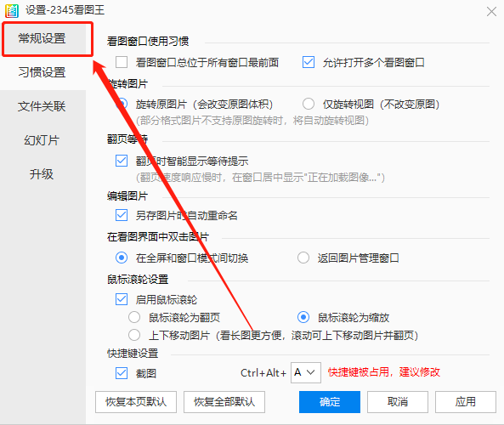
Task: Toggle 另存图片时自动重命名 checkbox
Action: click(x=122, y=215)
